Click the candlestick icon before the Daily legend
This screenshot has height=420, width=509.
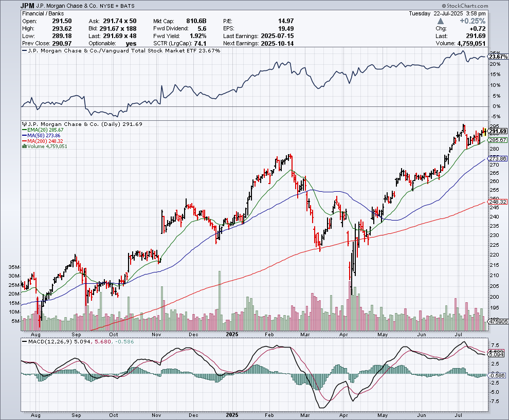pos(24,124)
